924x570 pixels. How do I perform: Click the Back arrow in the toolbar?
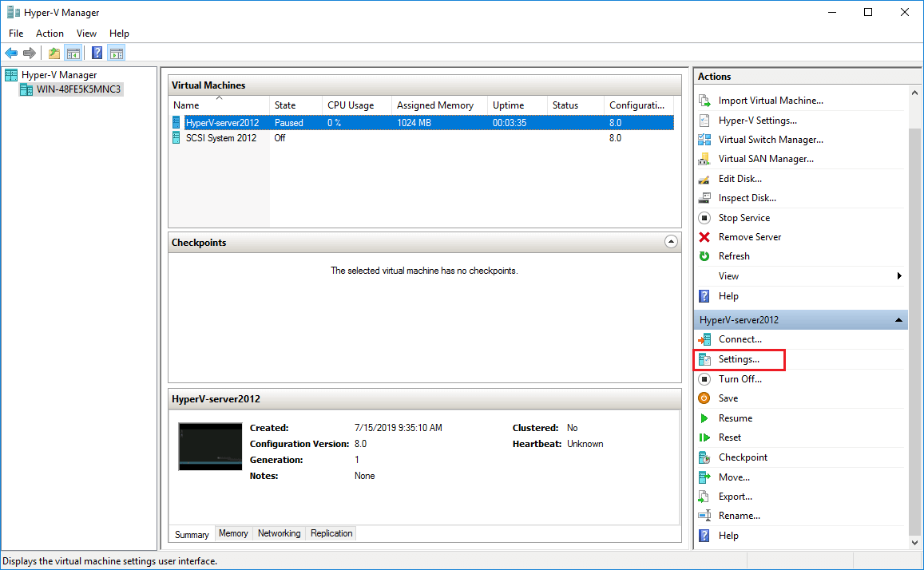pos(11,53)
